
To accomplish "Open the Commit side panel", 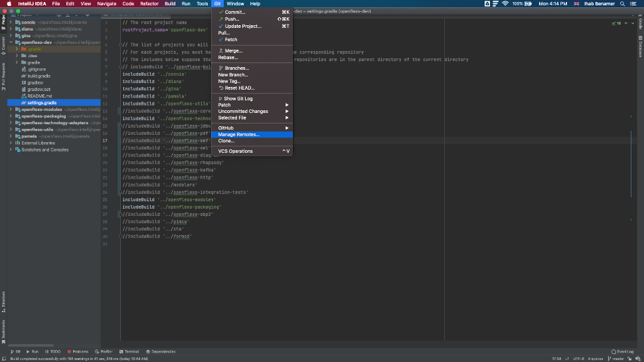I will (3, 46).
